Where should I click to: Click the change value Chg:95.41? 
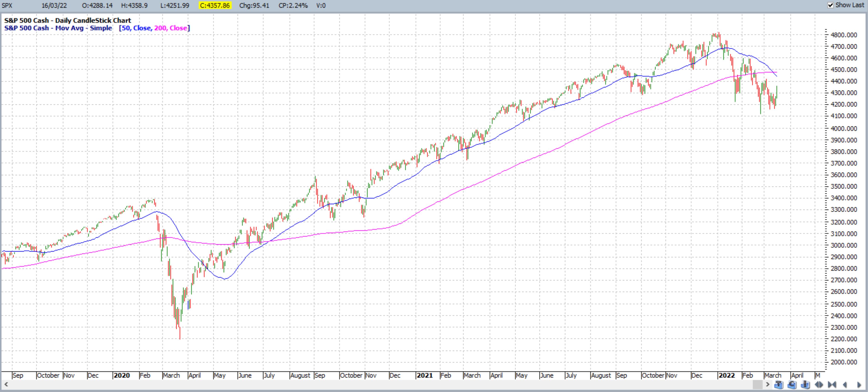pos(254,5)
